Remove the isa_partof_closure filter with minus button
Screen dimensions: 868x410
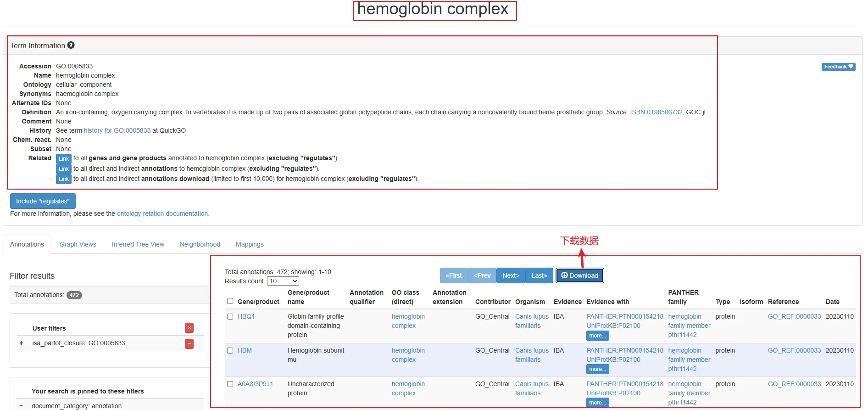[189, 343]
